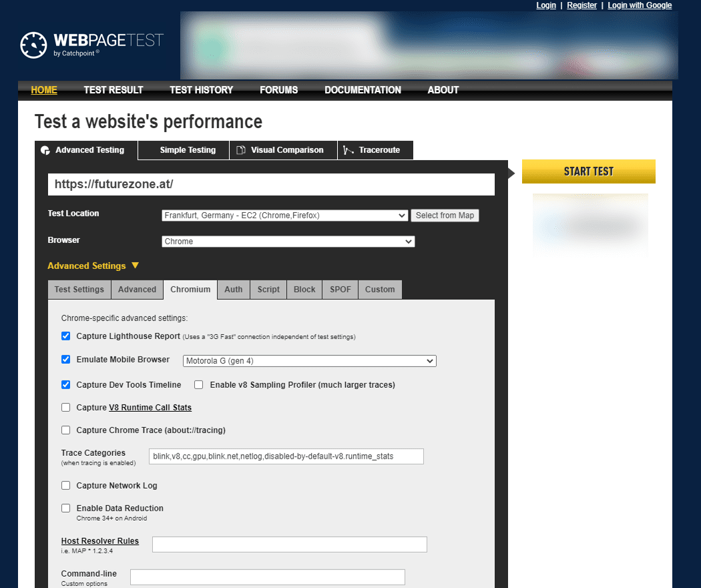Click the Register link
This screenshot has height=588, width=701.
[582, 5]
